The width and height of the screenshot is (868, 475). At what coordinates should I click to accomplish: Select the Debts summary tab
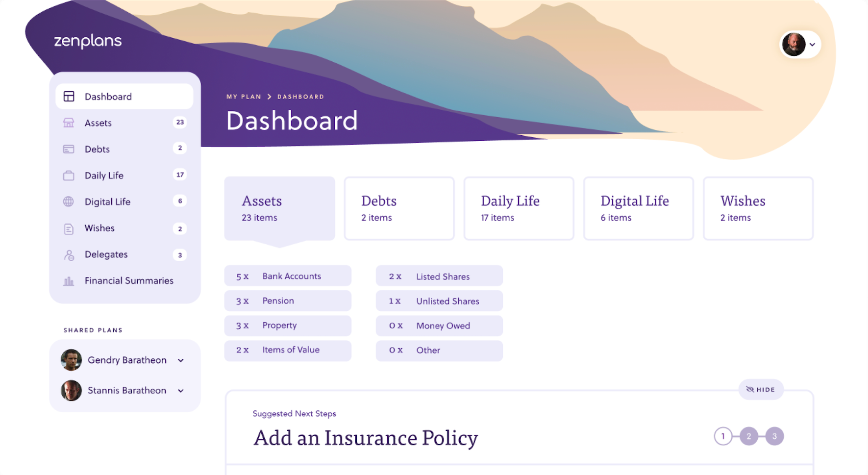(x=399, y=208)
